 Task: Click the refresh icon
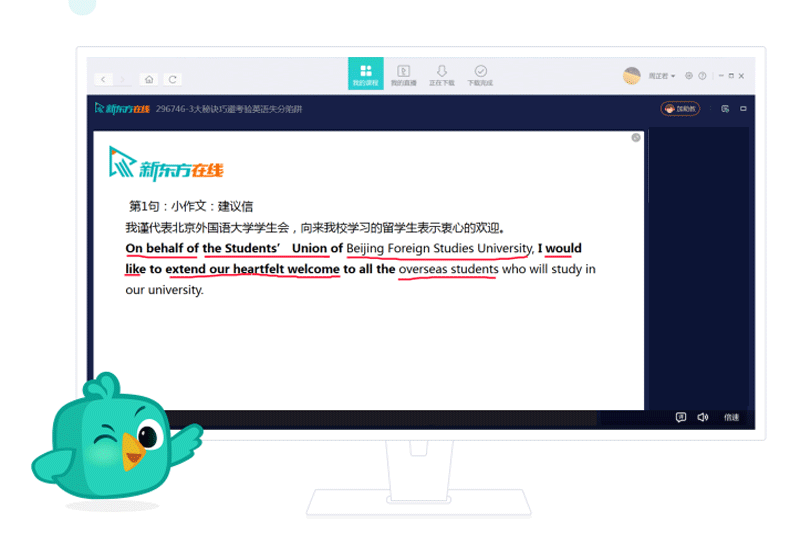[173, 78]
